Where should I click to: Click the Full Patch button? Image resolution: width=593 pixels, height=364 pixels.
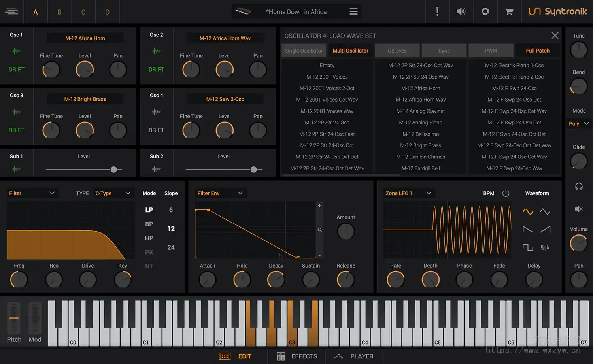(x=538, y=51)
